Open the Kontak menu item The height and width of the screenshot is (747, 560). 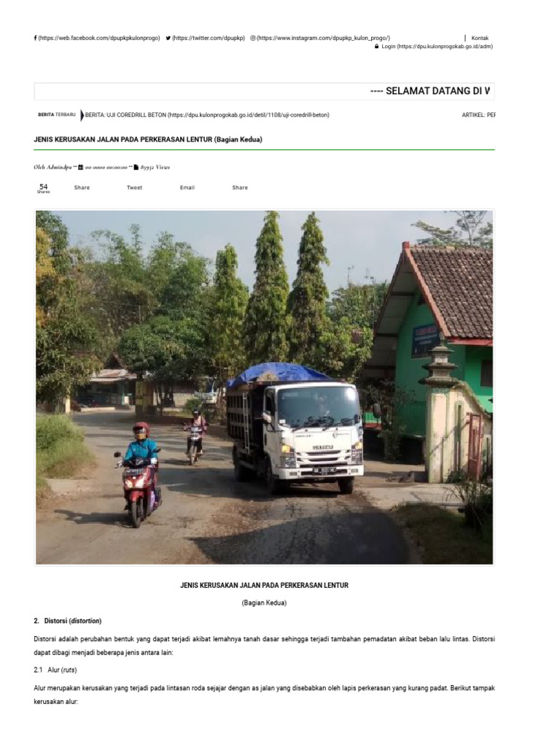coord(480,38)
